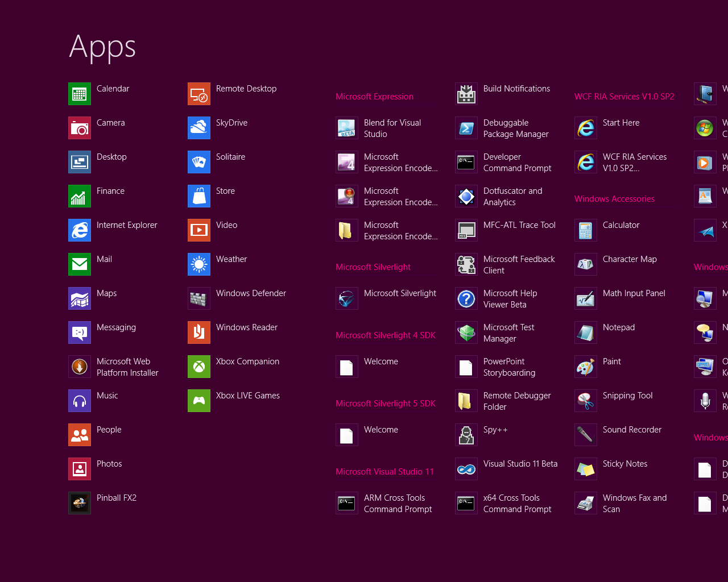This screenshot has width=728, height=582.
Task: Select Microsoft Visual Studio 11 heading
Action: click(384, 472)
